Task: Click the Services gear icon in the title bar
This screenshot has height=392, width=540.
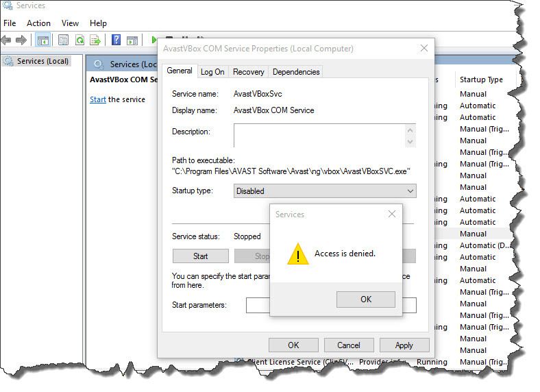Action: tap(8, 5)
